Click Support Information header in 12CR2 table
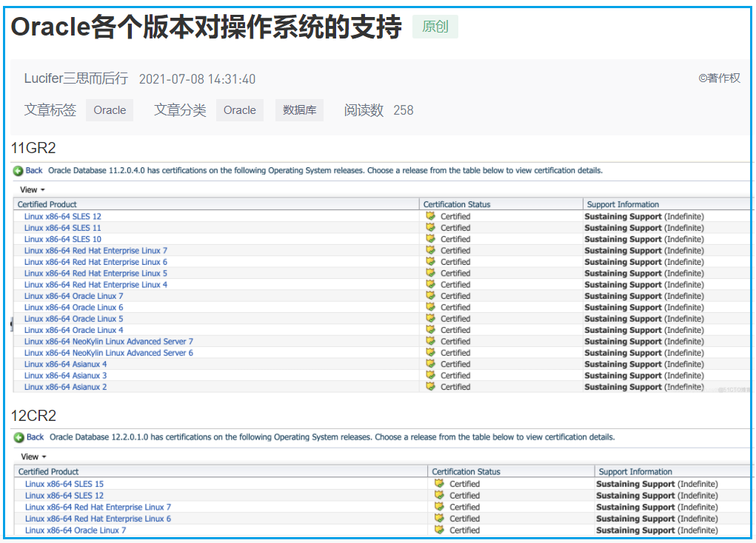The image size is (756, 543). tap(672, 472)
